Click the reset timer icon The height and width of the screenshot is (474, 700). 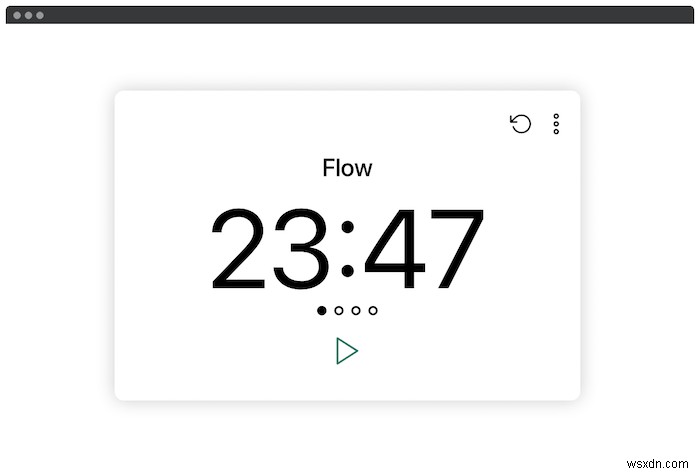coord(520,124)
